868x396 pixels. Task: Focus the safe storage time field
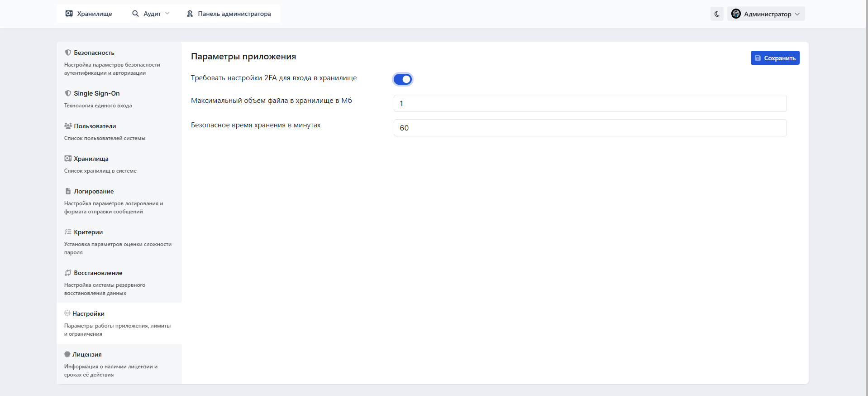tap(590, 128)
